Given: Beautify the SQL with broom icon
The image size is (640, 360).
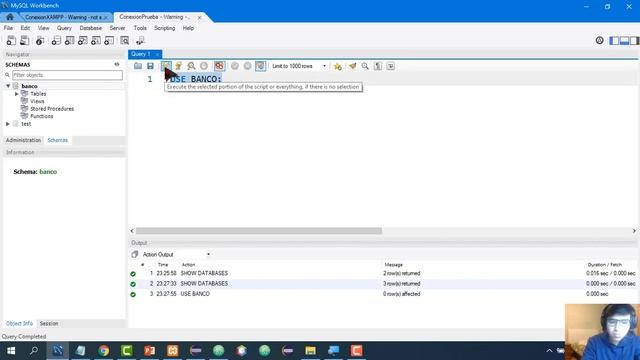Looking at the screenshot, I should pyautogui.click(x=353, y=66).
